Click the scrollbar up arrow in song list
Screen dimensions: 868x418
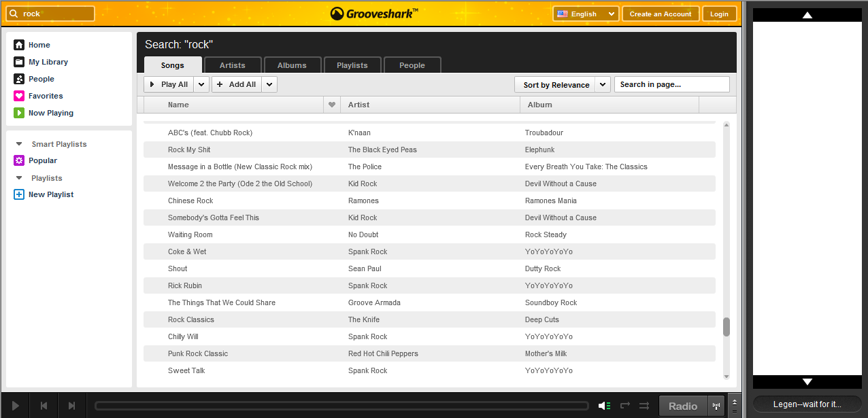pyautogui.click(x=726, y=125)
